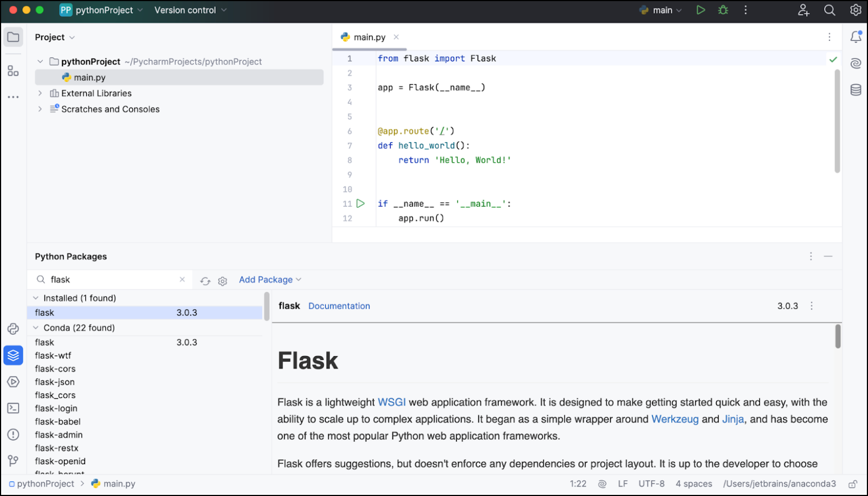
Task: Toggle the file write-protection lock in status bar
Action: 854,484
